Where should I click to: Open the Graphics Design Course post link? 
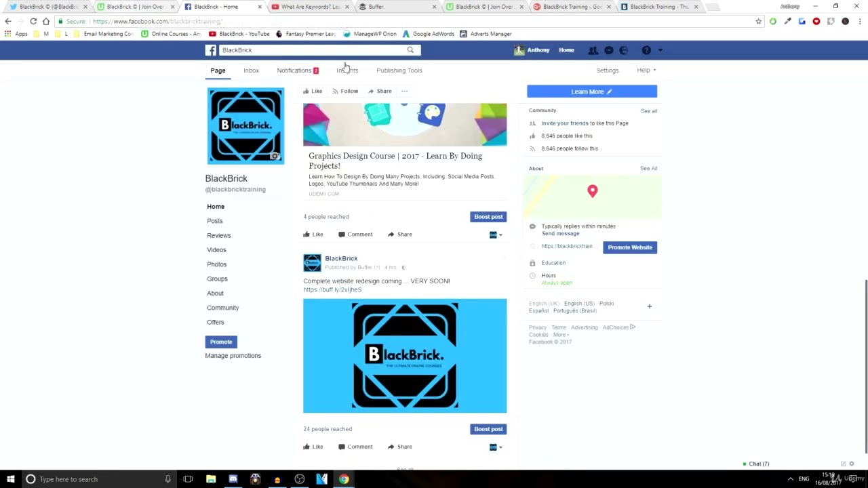click(395, 161)
